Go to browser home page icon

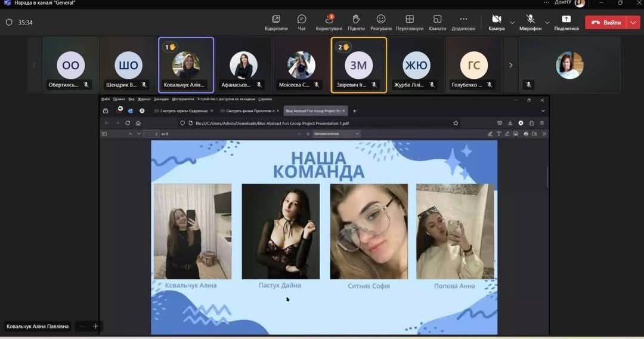(138, 123)
